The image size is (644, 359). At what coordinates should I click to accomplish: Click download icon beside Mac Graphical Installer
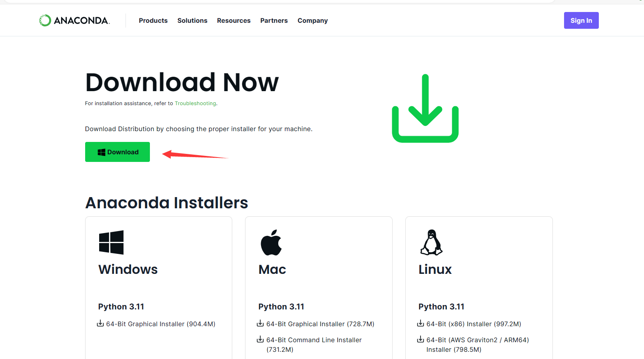[x=260, y=323]
